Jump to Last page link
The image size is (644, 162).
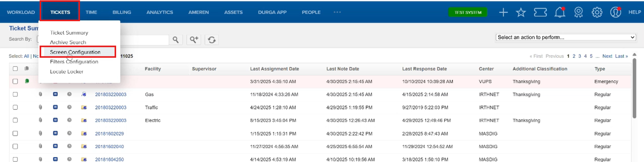tap(621, 56)
